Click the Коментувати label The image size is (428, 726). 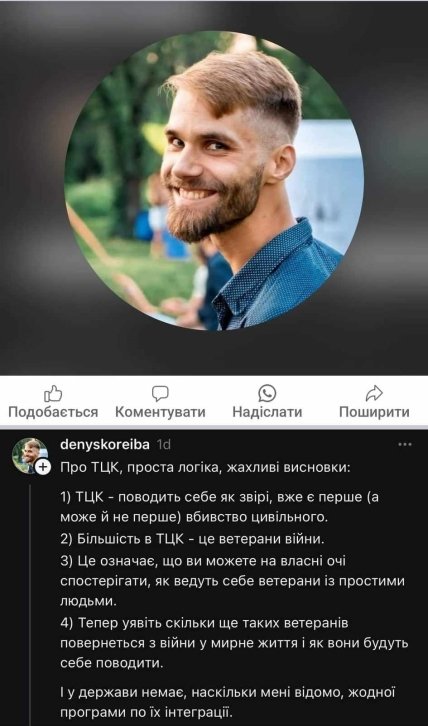(160, 412)
